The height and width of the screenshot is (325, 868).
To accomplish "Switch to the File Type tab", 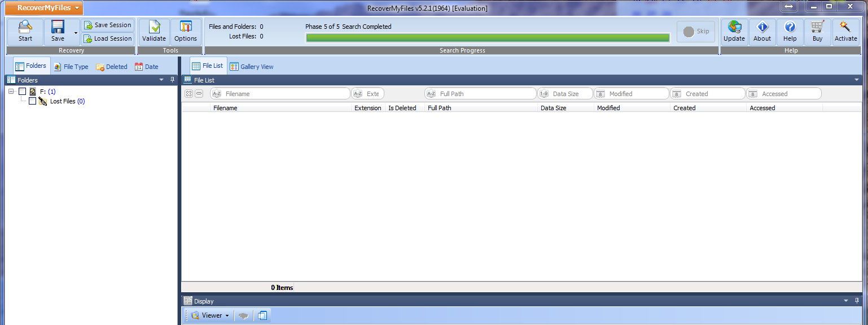I will [71, 67].
